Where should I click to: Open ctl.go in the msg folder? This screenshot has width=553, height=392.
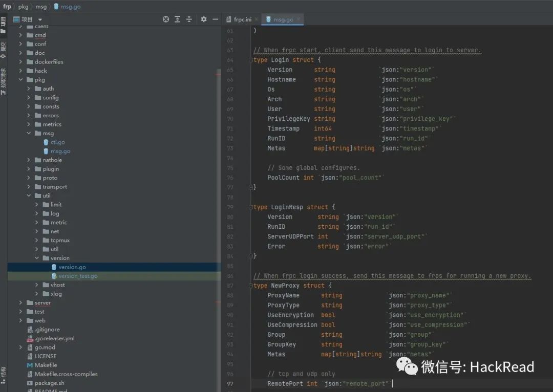point(57,142)
